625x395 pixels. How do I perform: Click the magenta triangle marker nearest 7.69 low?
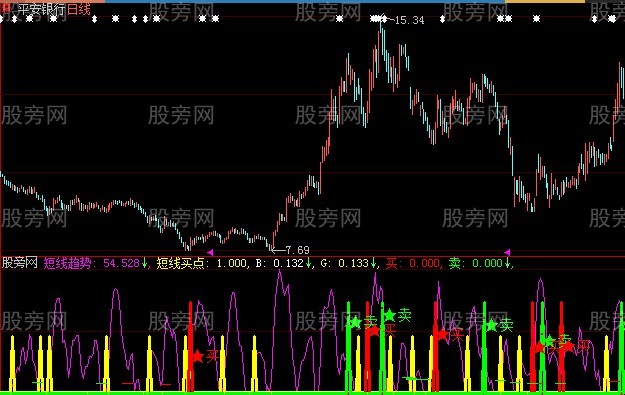(210, 252)
